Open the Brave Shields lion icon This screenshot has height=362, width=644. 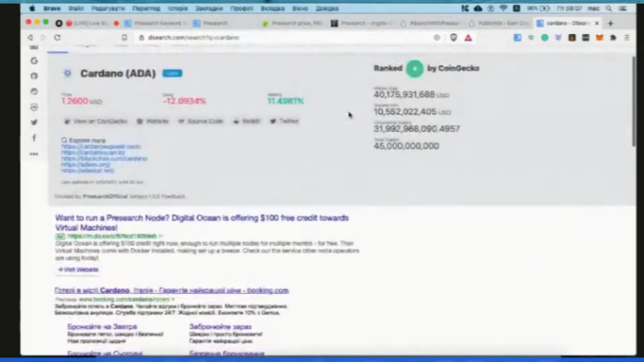[454, 38]
